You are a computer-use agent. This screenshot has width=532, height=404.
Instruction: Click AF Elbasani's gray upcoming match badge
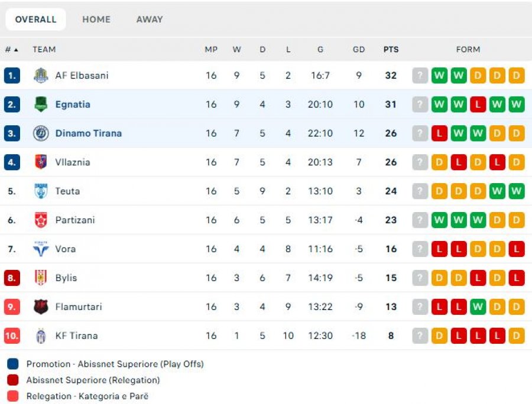pyautogui.click(x=420, y=75)
